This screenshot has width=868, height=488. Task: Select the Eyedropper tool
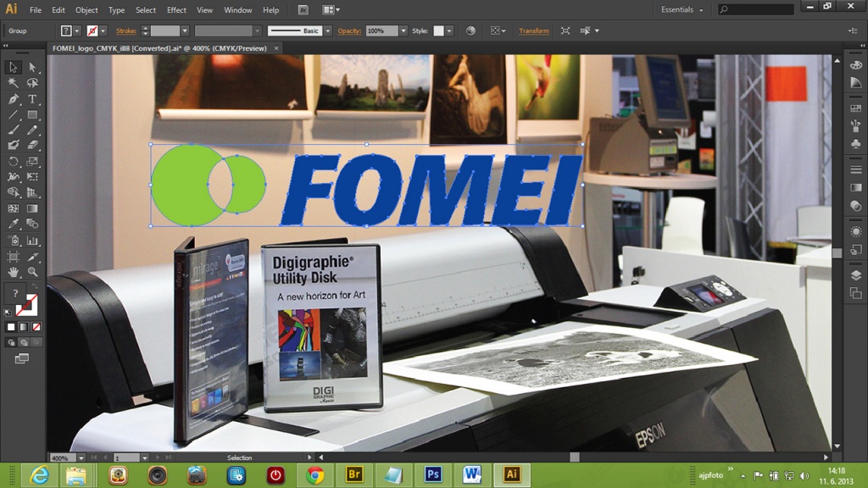pyautogui.click(x=14, y=224)
